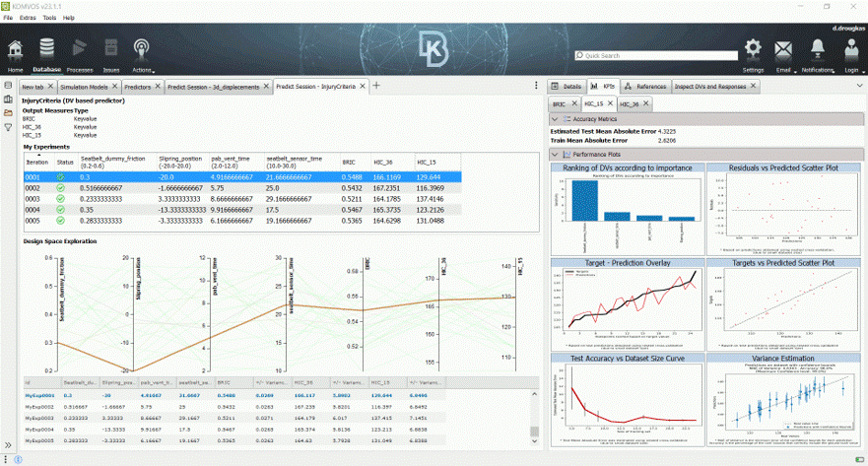
Task: Go to the Home section
Action: [15, 56]
